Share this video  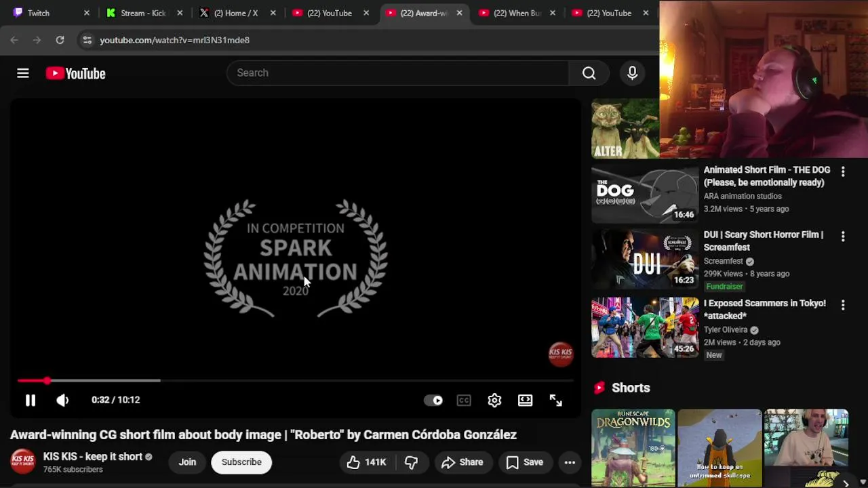click(x=462, y=462)
